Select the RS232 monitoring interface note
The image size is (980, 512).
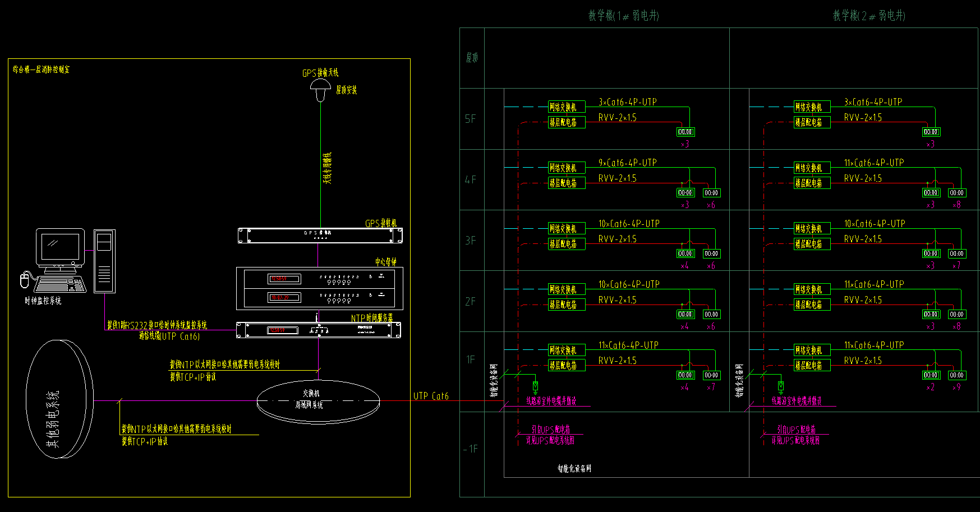(157, 325)
